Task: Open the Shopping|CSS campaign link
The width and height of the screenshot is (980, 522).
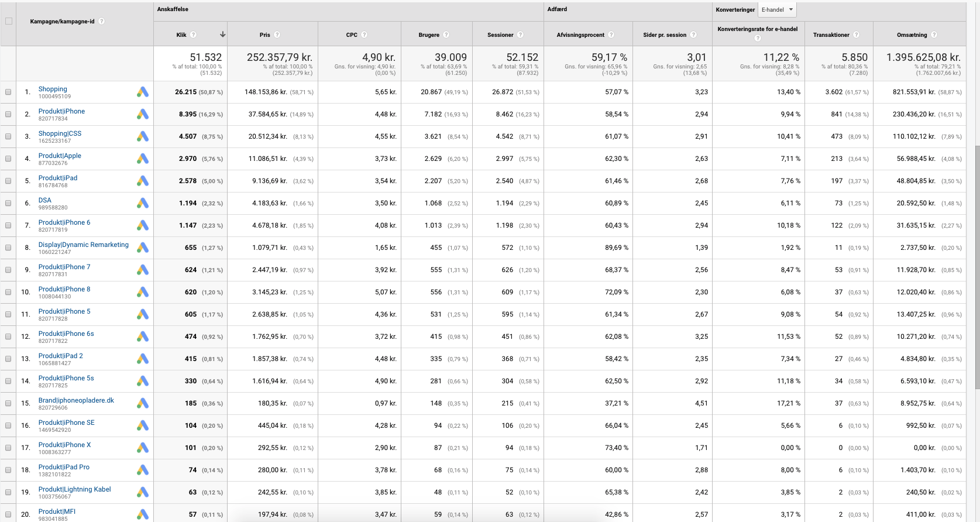Action: (60, 133)
